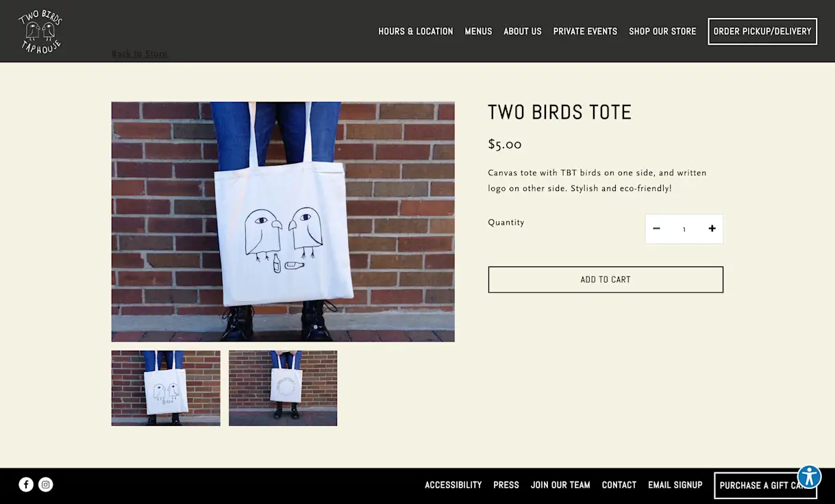Click the quantity number field
The image size is (835, 504).
[684, 229]
